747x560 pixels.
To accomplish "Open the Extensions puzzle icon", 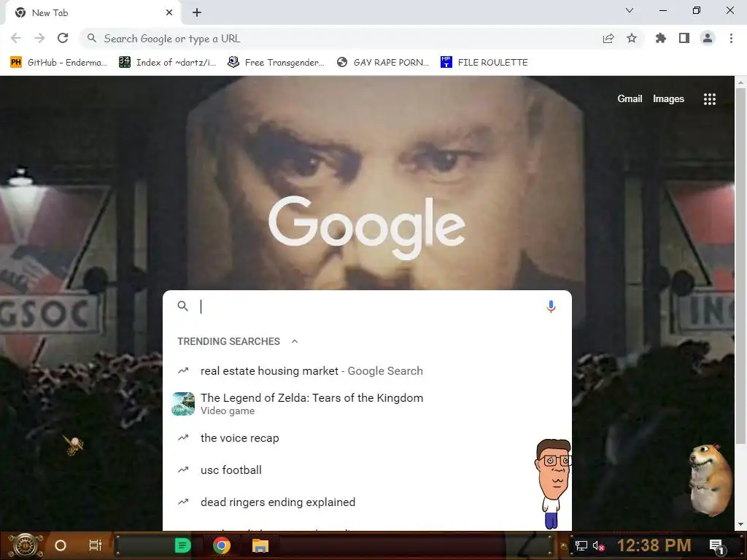I will pyautogui.click(x=661, y=38).
